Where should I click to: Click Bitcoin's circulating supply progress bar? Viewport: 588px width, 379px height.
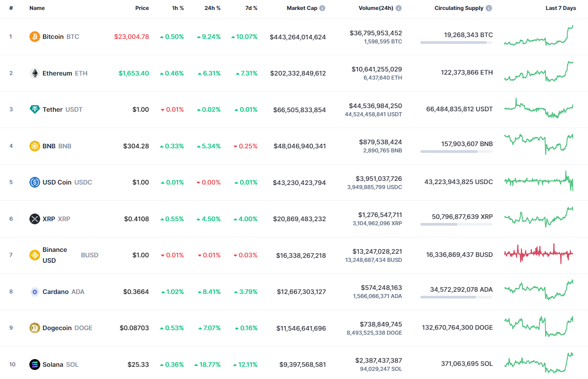(x=456, y=43)
